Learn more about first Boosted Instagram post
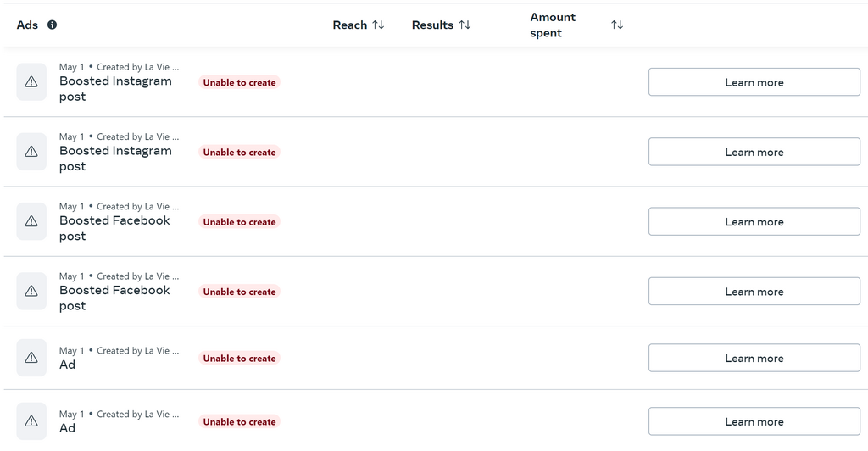Viewport: 868px width, 451px height. [x=754, y=82]
